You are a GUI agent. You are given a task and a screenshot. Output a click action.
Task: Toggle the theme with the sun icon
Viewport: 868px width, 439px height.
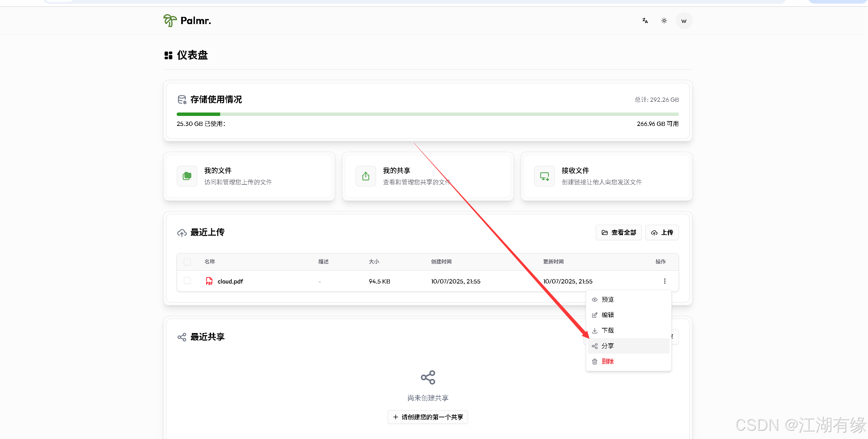(664, 21)
